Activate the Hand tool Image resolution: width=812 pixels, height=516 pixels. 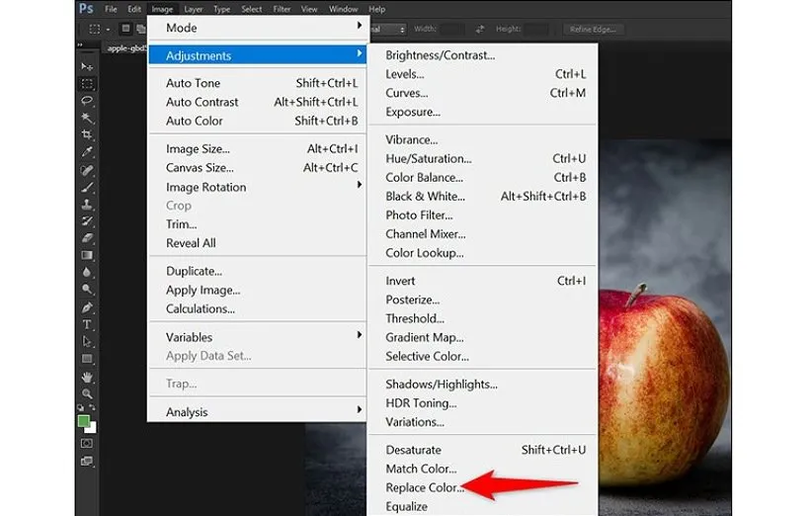coord(87,377)
